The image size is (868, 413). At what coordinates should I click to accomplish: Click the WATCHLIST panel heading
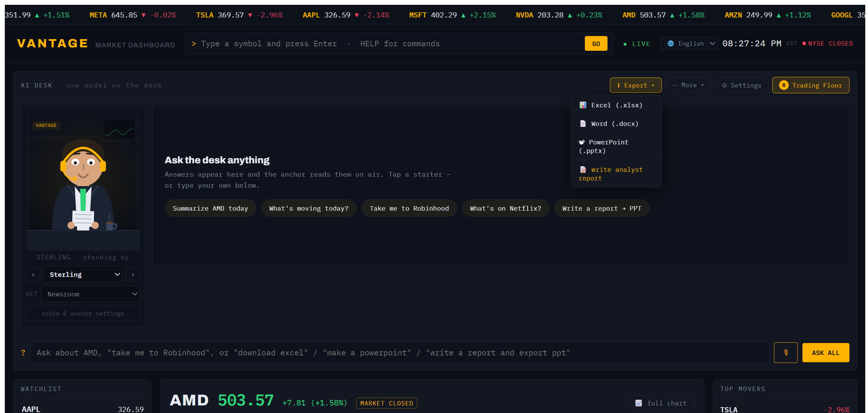point(41,389)
